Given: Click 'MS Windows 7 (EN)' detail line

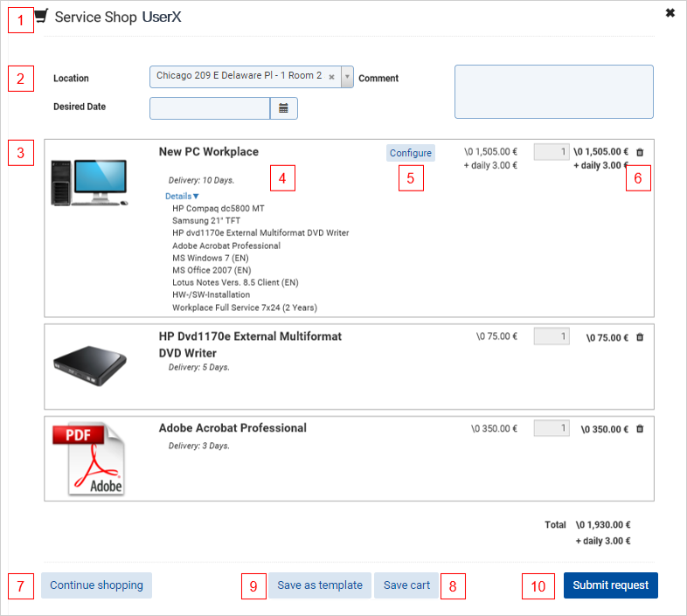Looking at the screenshot, I should [x=211, y=258].
